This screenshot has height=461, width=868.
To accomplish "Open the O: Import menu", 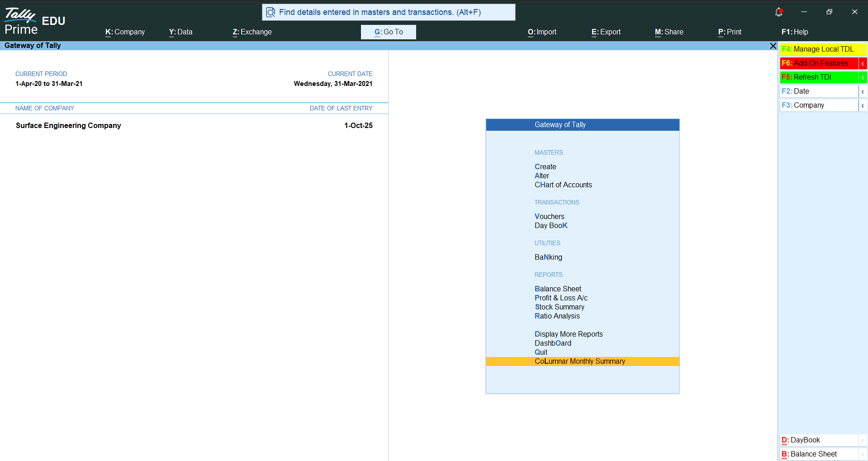I will coord(542,32).
